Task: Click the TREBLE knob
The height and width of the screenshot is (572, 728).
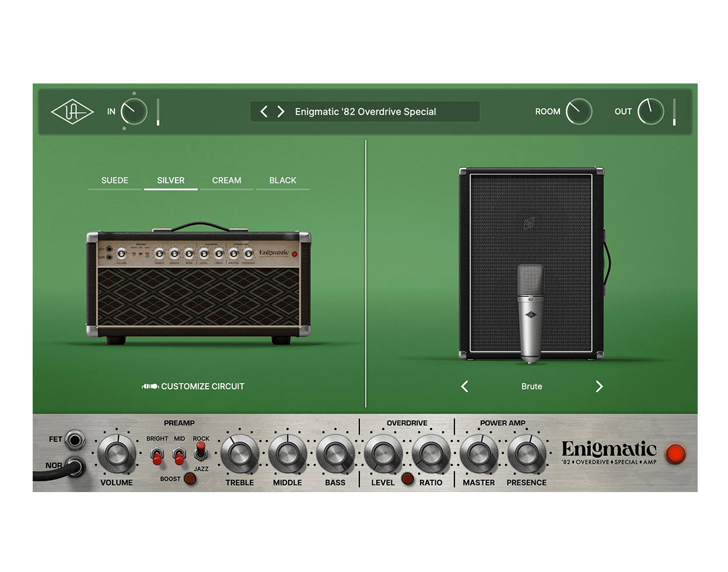Action: 240,454
